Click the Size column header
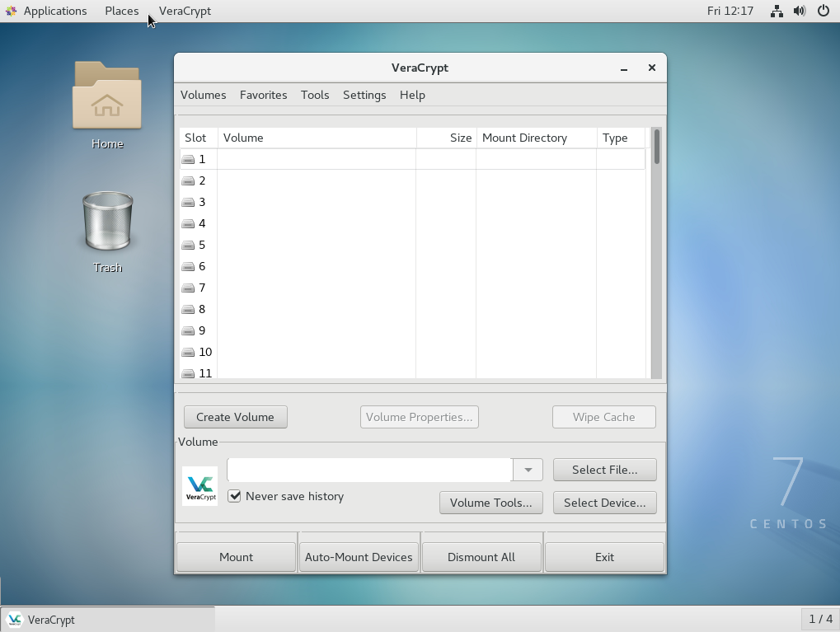This screenshot has height=632, width=840. [447, 138]
